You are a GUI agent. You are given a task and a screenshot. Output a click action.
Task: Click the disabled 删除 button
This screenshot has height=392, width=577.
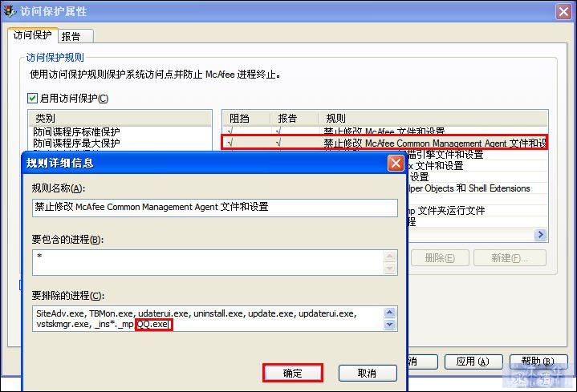pyautogui.click(x=440, y=258)
